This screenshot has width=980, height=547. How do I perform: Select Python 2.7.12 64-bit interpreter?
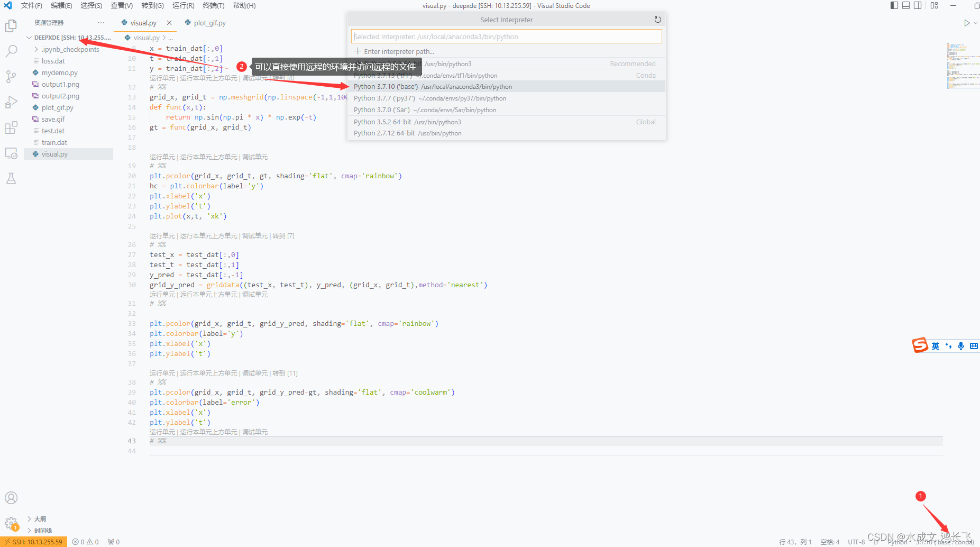tap(506, 133)
